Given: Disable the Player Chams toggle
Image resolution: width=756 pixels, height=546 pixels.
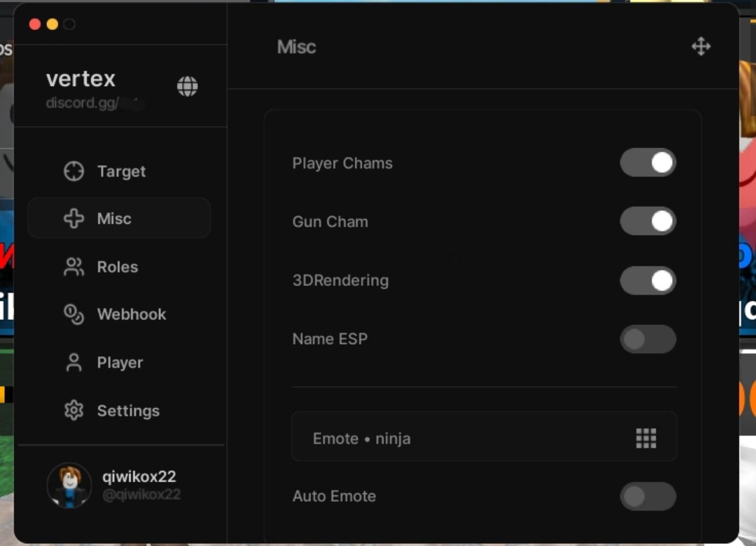Looking at the screenshot, I should 648,162.
